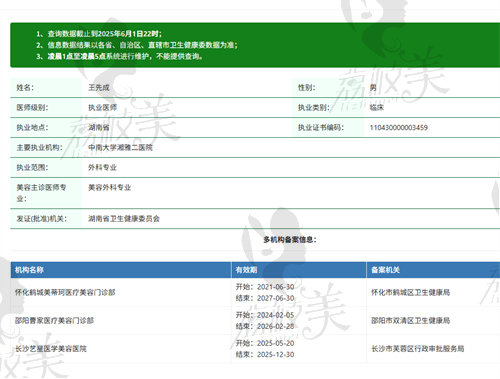Screen dimensions: 500x379
Task: Select the value 临床
Action: click(x=377, y=107)
